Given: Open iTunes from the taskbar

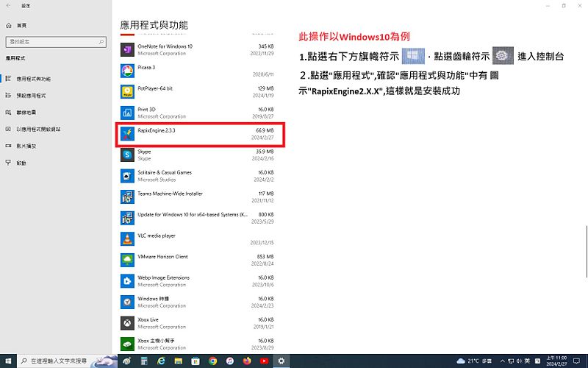Looking at the screenshot, I should [230, 361].
